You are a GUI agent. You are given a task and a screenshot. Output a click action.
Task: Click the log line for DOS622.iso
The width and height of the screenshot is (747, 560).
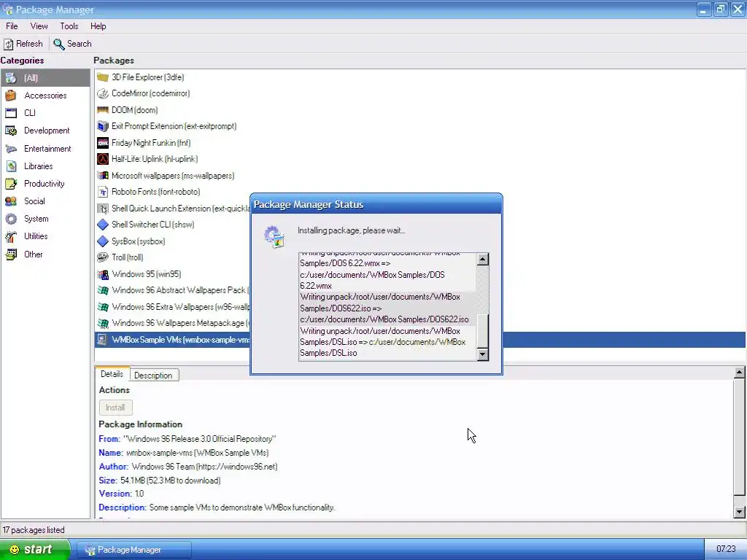click(387, 308)
